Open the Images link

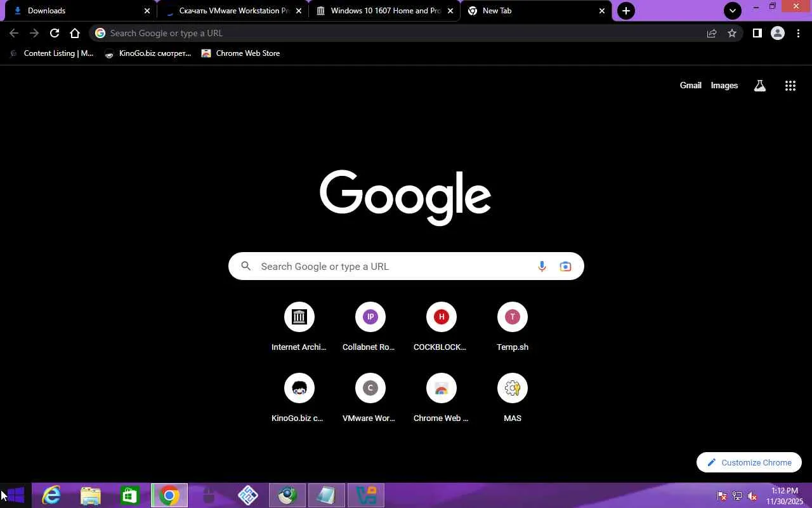point(724,85)
